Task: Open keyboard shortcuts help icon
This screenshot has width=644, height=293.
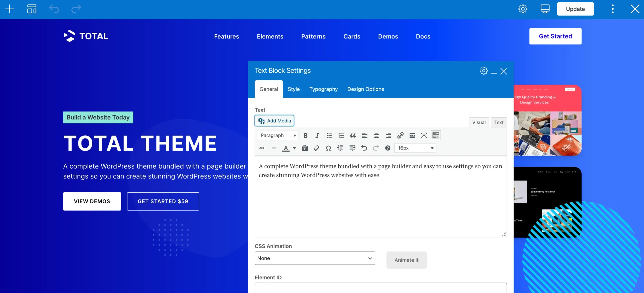Action: pos(388,148)
